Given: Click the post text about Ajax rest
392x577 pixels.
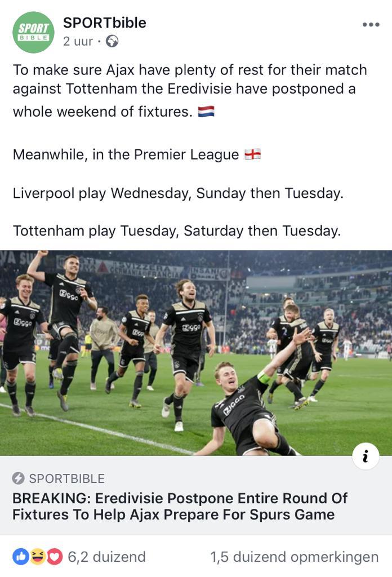Looking at the screenshot, I should pos(190,91).
